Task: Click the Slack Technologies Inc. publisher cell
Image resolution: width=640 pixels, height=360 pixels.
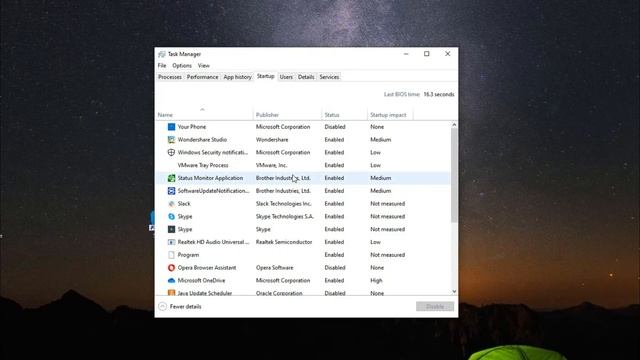Action: pos(284,204)
